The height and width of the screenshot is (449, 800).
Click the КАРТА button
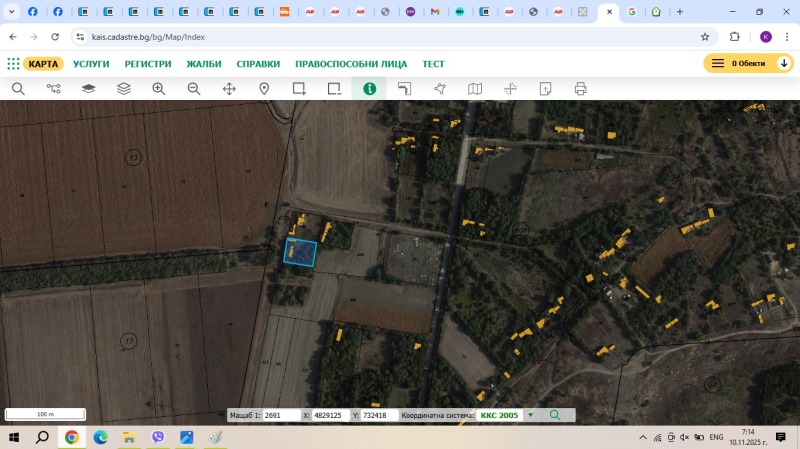pos(43,63)
